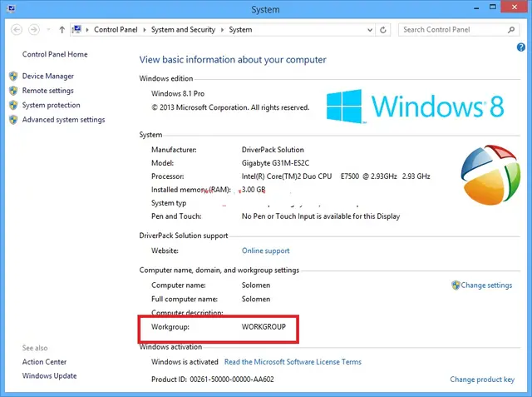Open the Online support website link

click(x=266, y=251)
